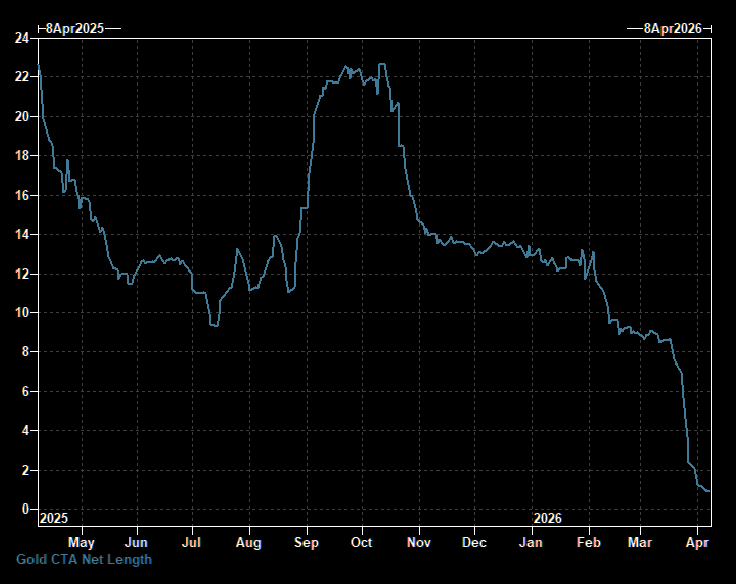
Task: Click the 12 value on the y-axis
Action: pyautogui.click(x=21, y=274)
